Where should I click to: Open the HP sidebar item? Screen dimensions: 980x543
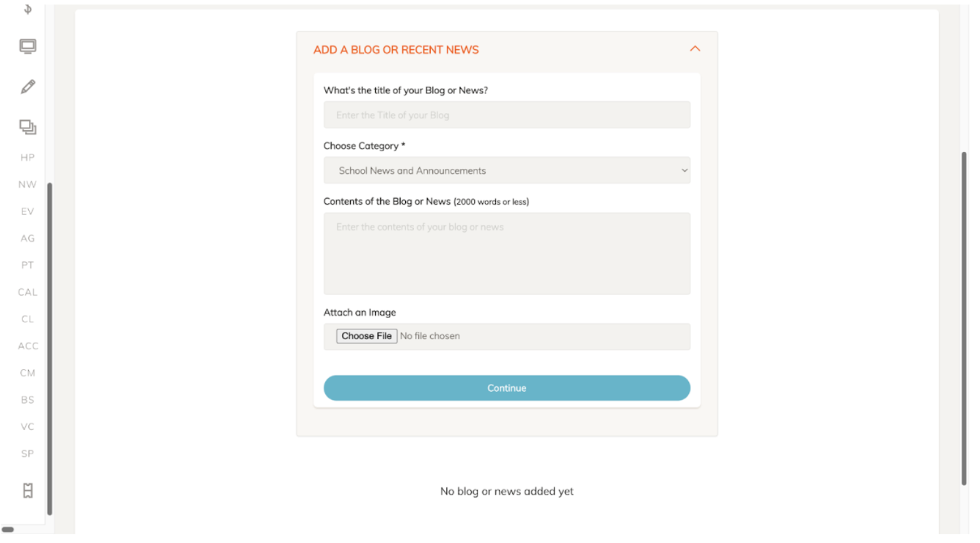28,158
